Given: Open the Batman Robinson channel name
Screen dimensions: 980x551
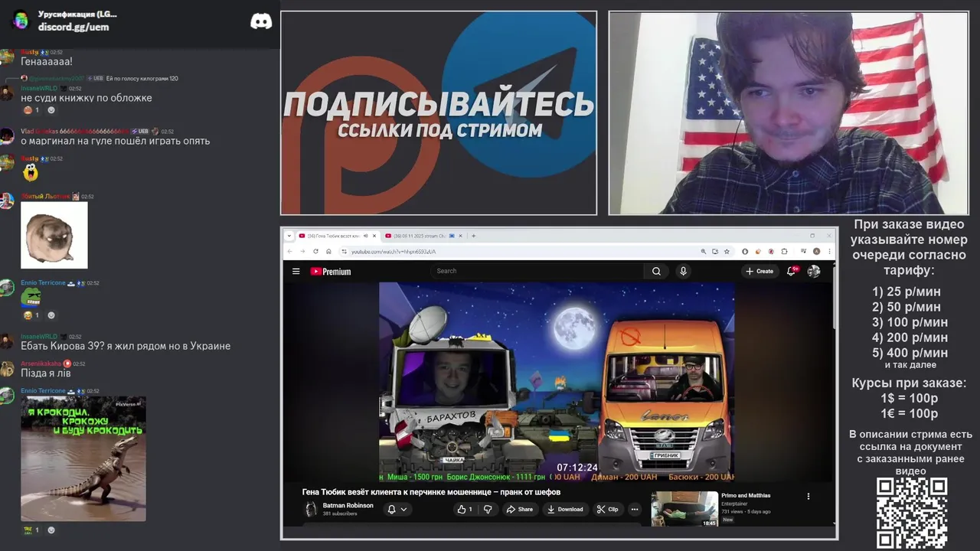Looking at the screenshot, I should point(348,505).
